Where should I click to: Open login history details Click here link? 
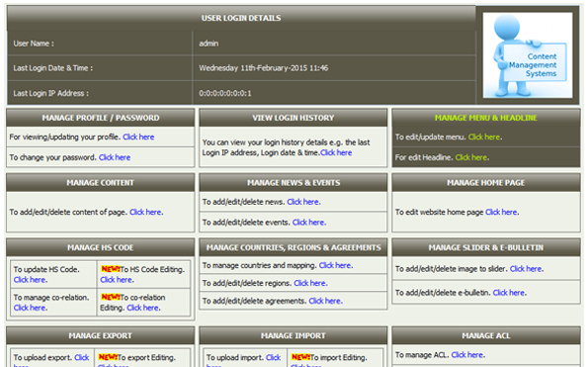(x=336, y=152)
